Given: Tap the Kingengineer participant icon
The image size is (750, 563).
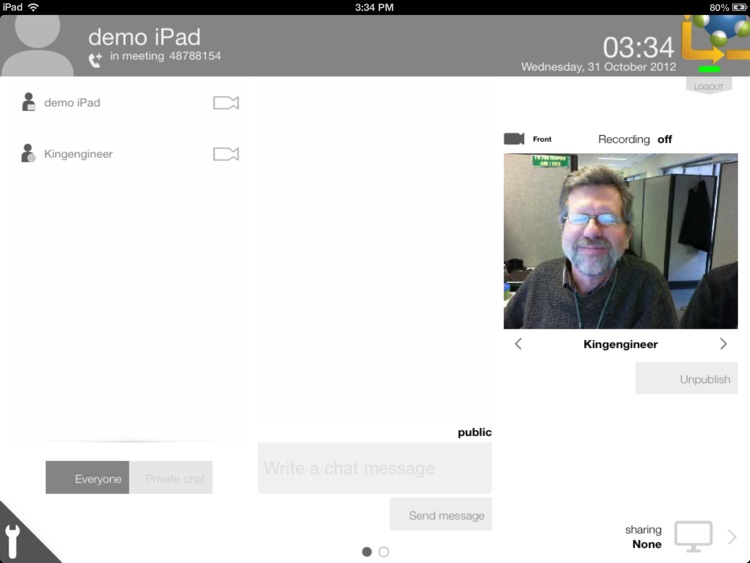Looking at the screenshot, I should point(29,154).
